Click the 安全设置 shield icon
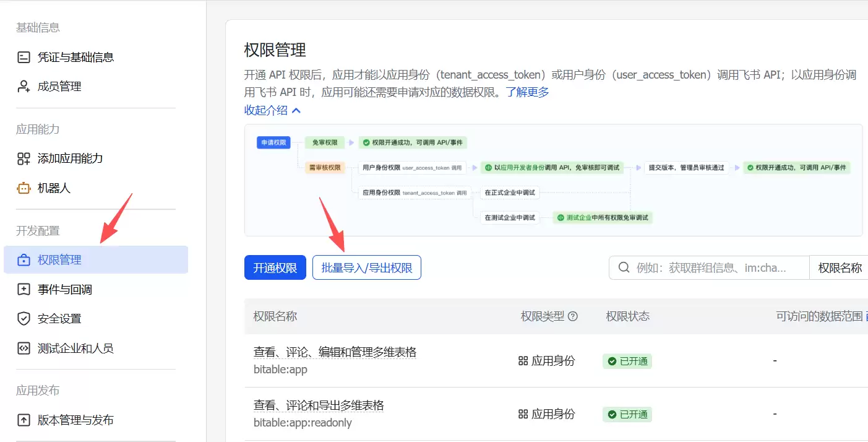 pyautogui.click(x=24, y=318)
